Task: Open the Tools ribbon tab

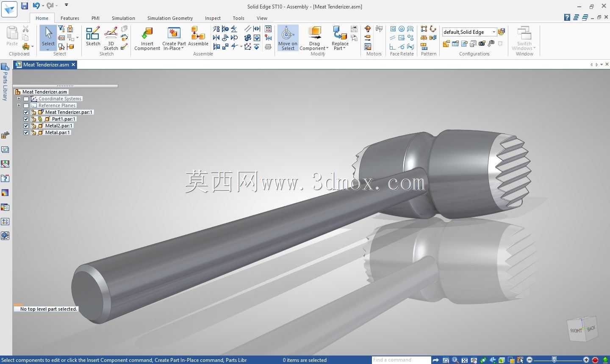Action: pyautogui.click(x=238, y=18)
